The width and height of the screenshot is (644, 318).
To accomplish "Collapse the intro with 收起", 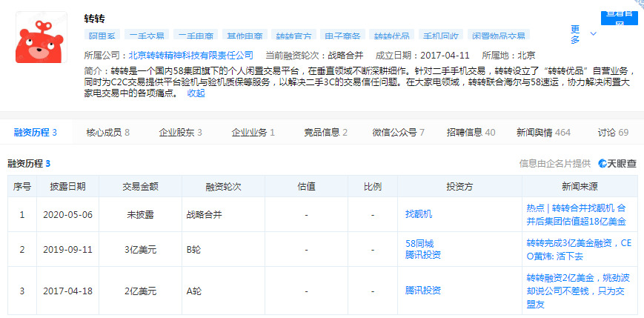I will (196, 93).
